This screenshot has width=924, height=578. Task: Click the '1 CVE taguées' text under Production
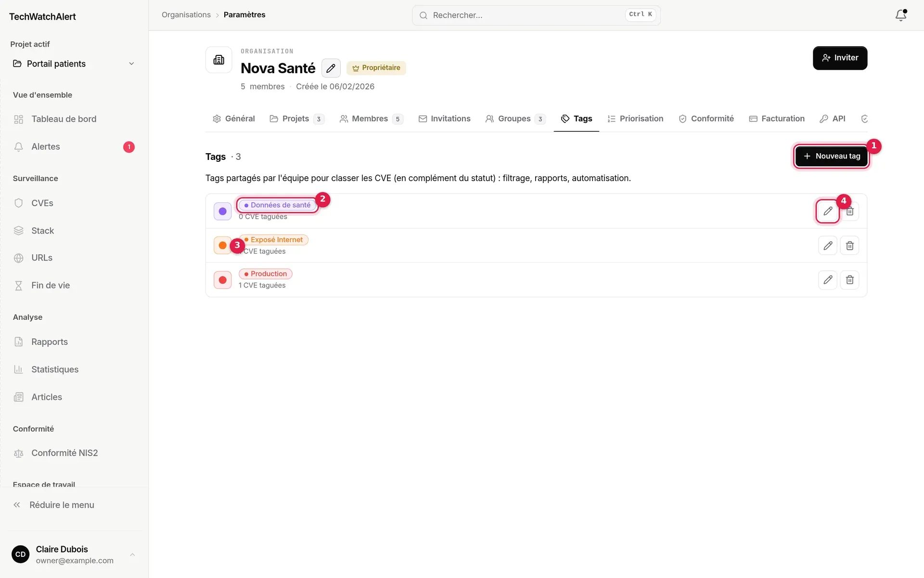tap(262, 286)
